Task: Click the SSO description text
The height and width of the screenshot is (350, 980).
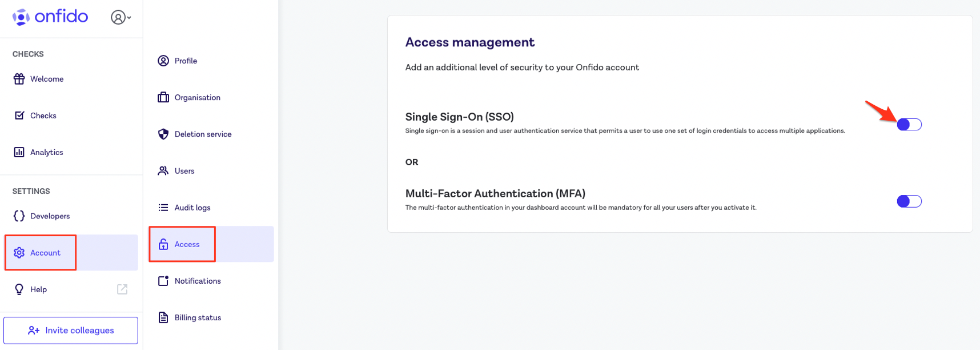Action: coord(625,131)
